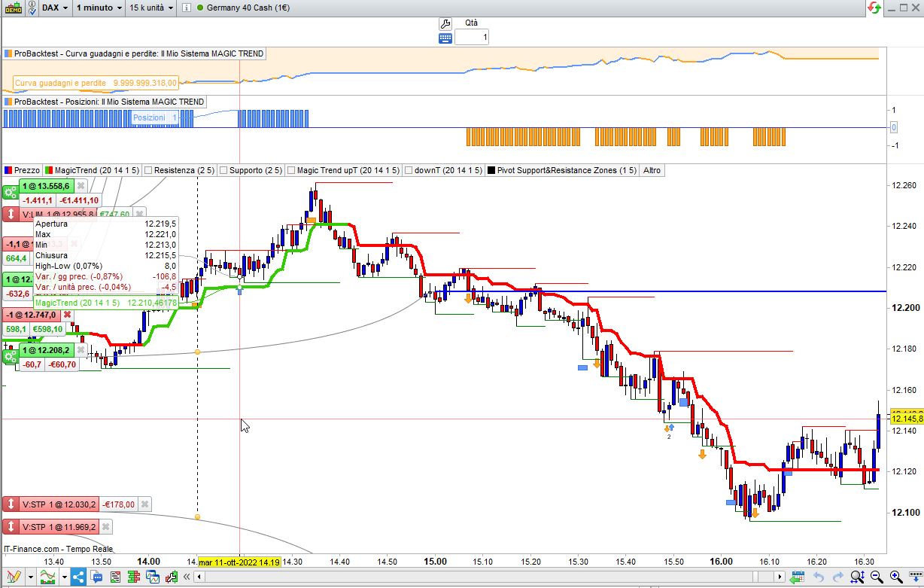Expand the 1 minuto timeframe dropdown
Image resolution: width=924 pixels, height=588 pixels.
(x=99, y=8)
